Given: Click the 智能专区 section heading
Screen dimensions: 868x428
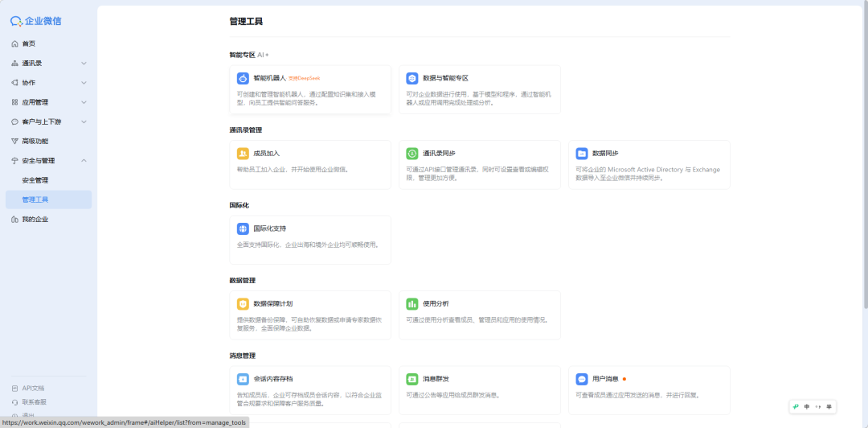Looking at the screenshot, I should (243, 55).
